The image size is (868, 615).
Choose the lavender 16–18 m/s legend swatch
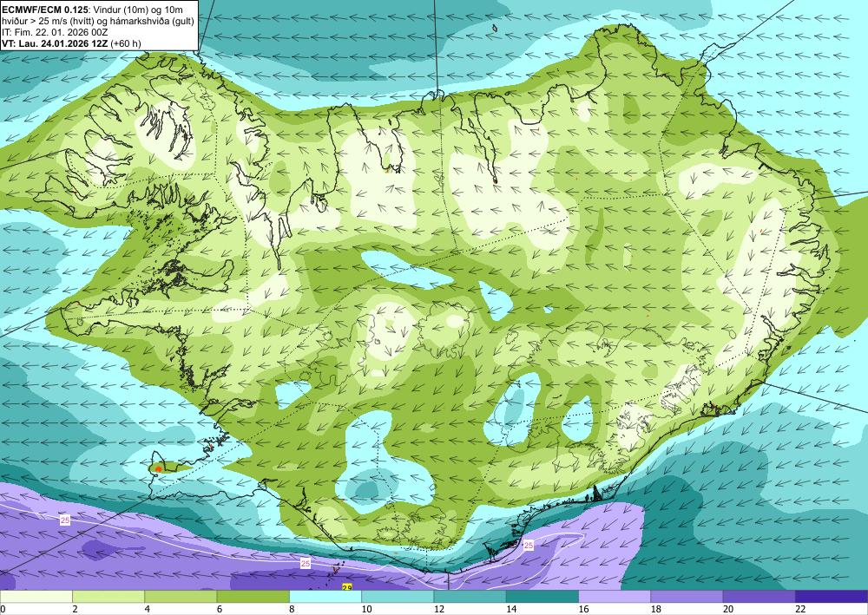(x=615, y=596)
